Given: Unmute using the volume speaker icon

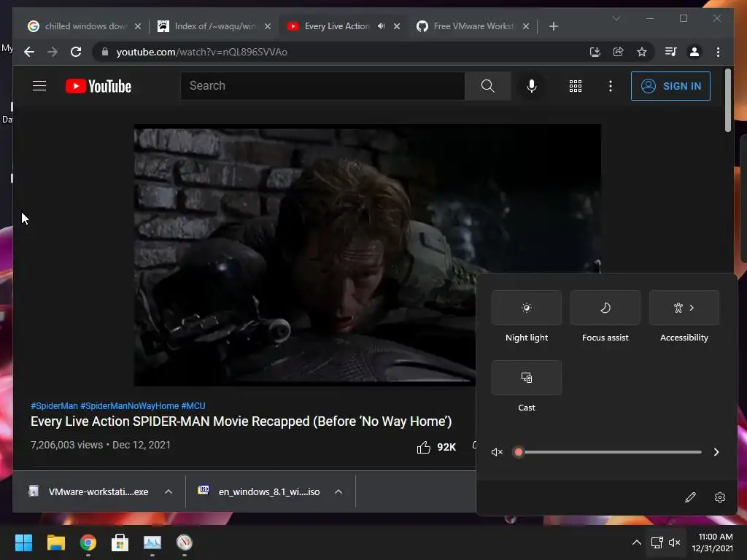Looking at the screenshot, I should [497, 452].
